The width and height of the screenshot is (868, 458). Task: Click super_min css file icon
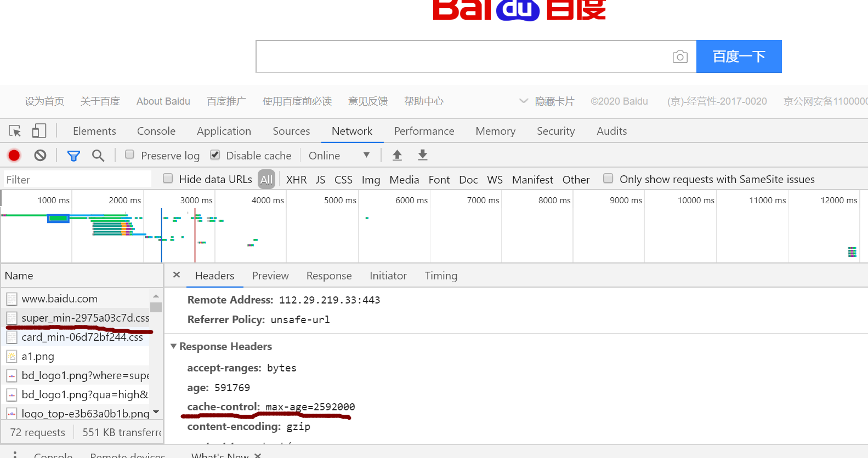pyautogui.click(x=12, y=318)
